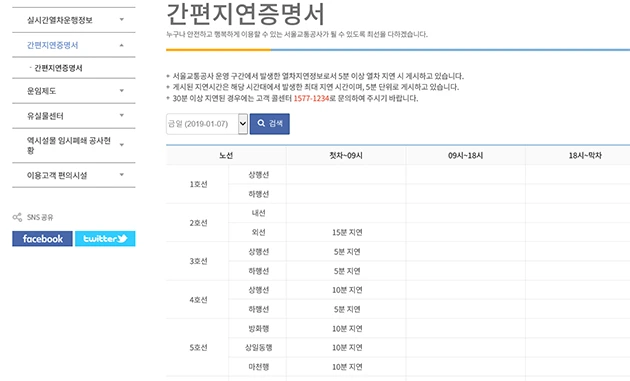Click 4호선 하행선 5분 지연 cell
This screenshot has width=630, height=381.
click(x=347, y=309)
